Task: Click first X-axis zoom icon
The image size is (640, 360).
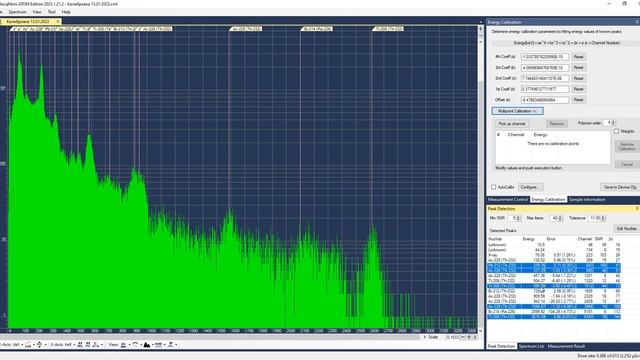Action: [80, 344]
